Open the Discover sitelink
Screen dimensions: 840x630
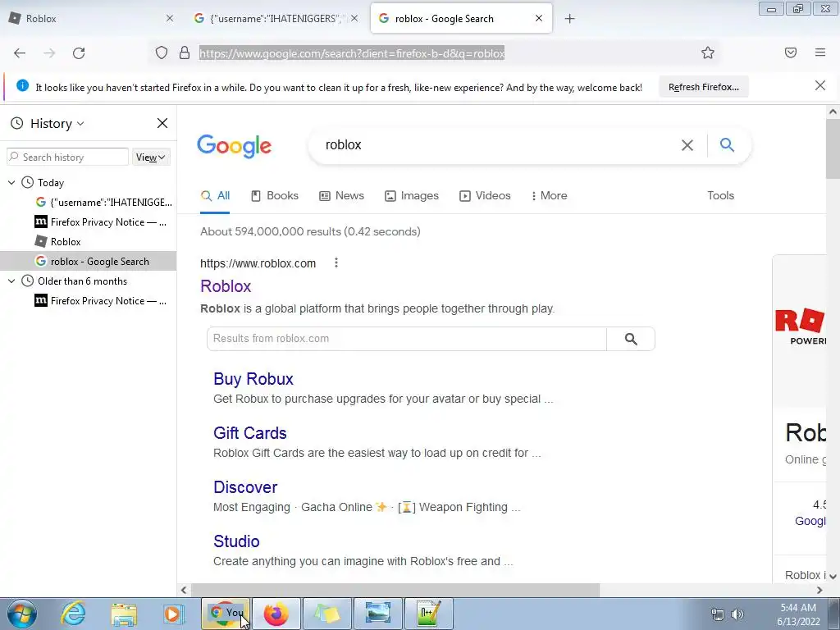(245, 487)
